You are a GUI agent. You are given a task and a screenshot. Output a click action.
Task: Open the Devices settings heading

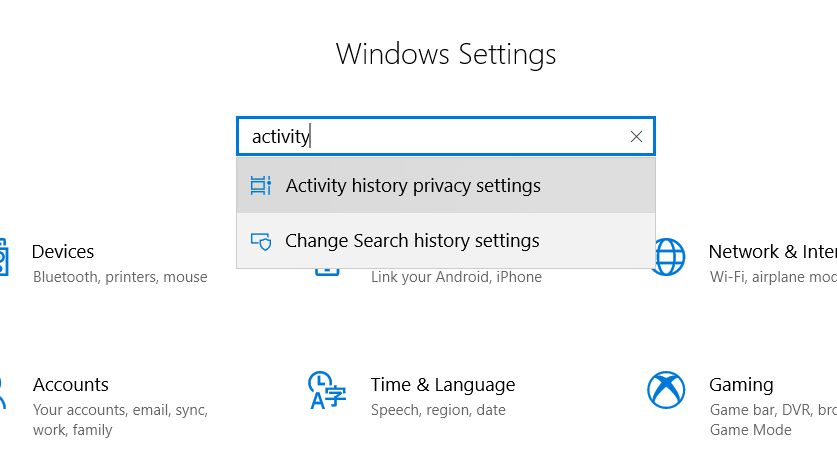pos(63,252)
